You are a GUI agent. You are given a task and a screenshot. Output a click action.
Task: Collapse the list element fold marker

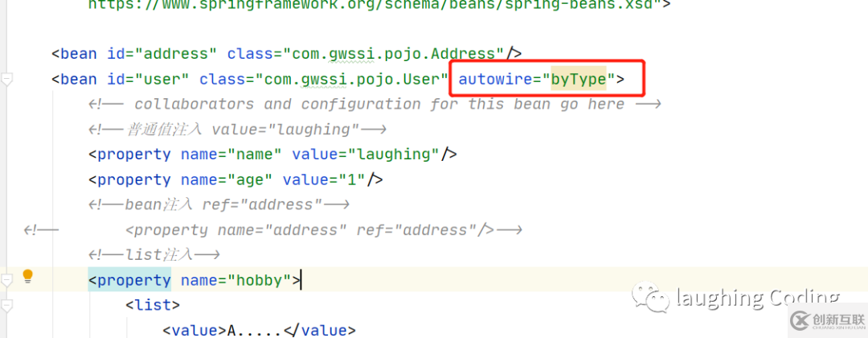[x=6, y=306]
